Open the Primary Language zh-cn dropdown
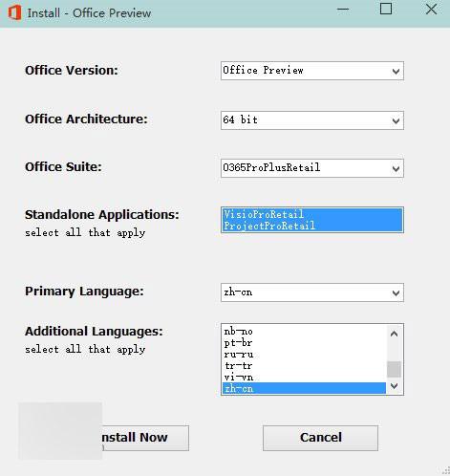450x476 pixels. pyautogui.click(x=312, y=292)
